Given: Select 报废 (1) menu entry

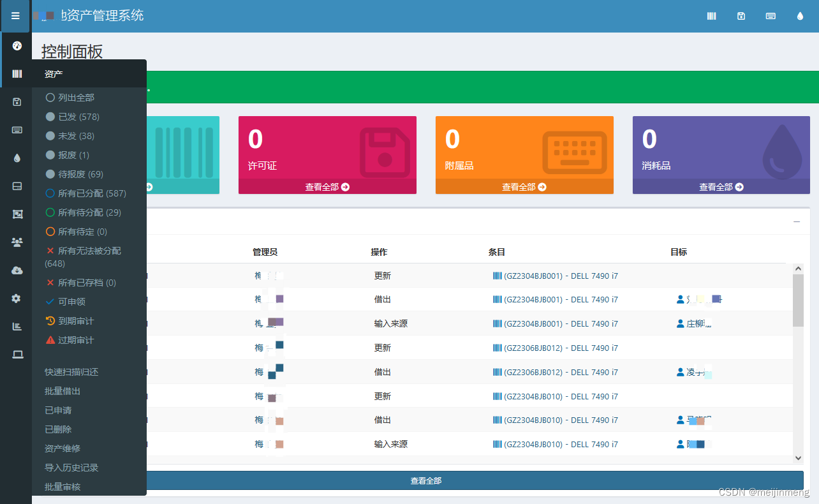Looking at the screenshot, I should (68, 155).
